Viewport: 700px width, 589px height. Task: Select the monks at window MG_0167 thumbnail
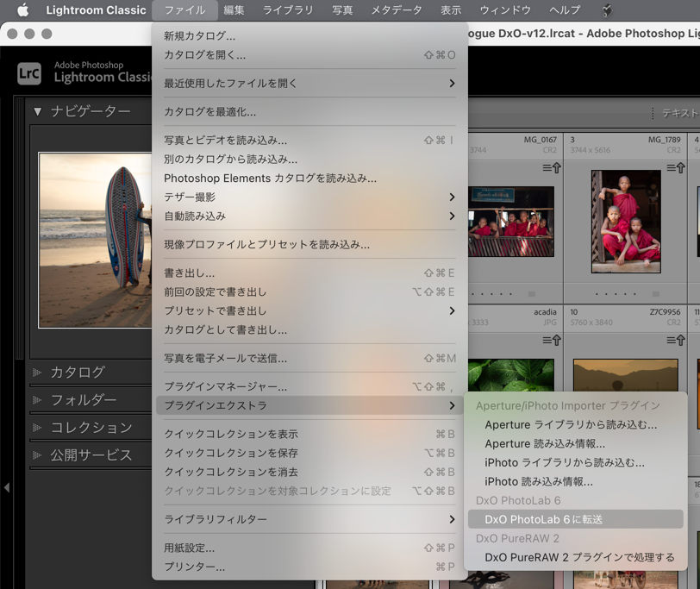pos(511,222)
